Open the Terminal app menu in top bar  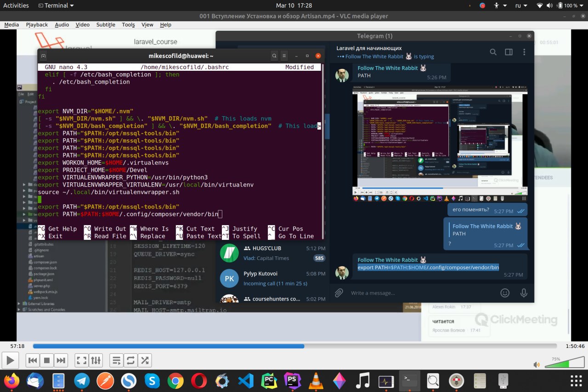(57, 6)
